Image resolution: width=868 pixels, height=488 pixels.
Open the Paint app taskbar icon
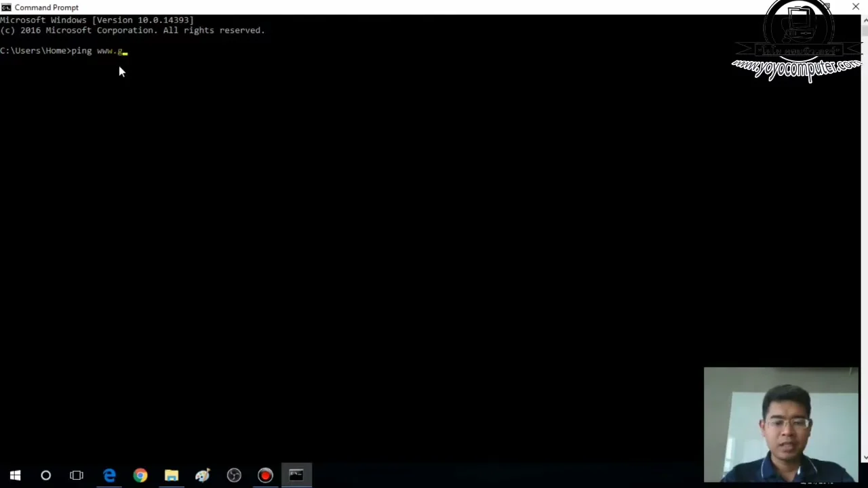[203, 475]
